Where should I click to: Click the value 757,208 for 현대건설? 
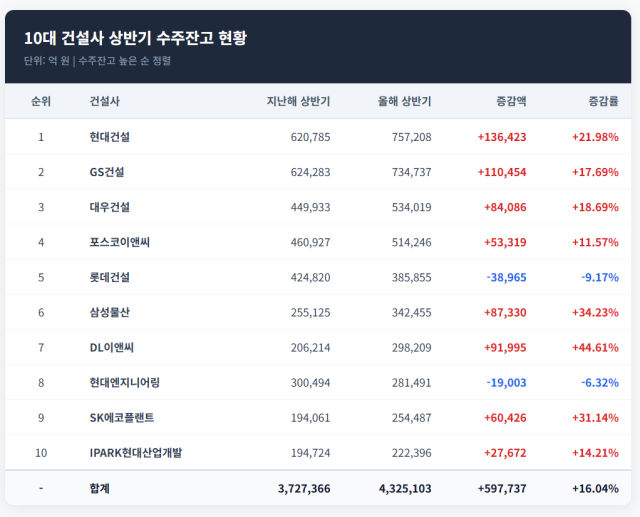(x=411, y=137)
